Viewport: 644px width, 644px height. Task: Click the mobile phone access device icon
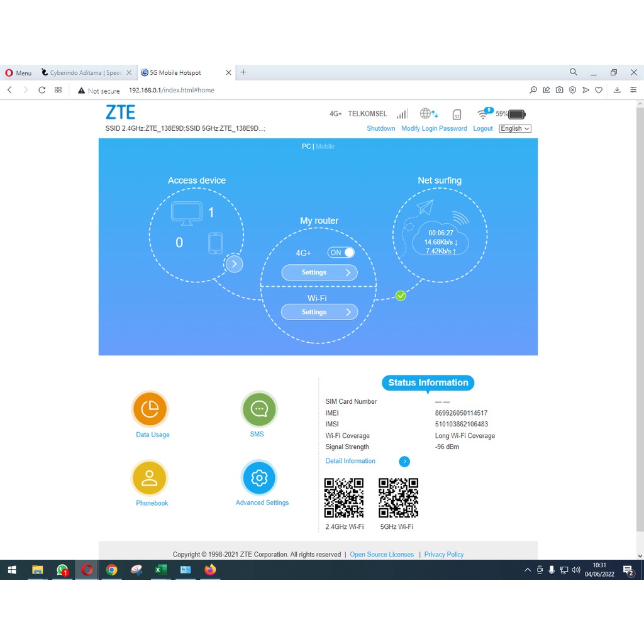pos(216,243)
